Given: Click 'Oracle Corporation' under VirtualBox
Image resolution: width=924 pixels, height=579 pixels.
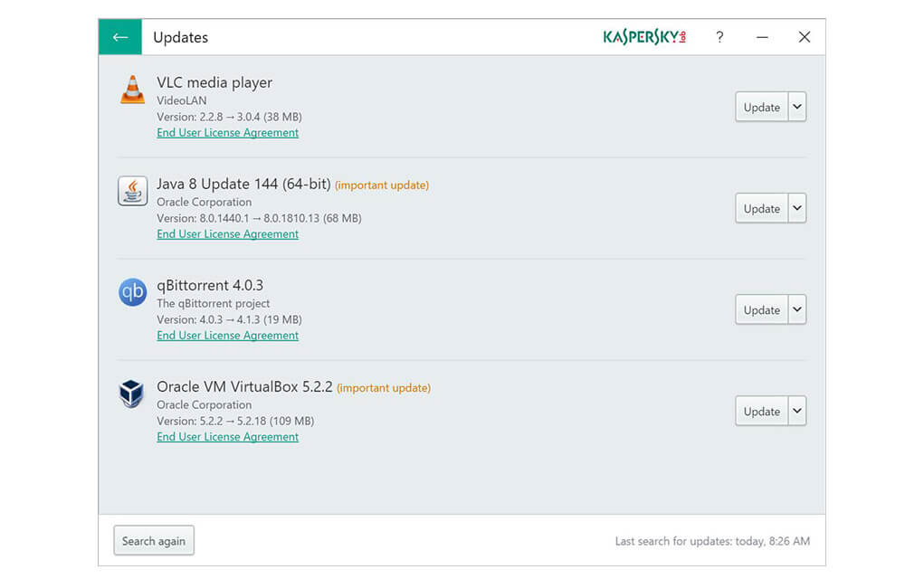Looking at the screenshot, I should click(204, 404).
